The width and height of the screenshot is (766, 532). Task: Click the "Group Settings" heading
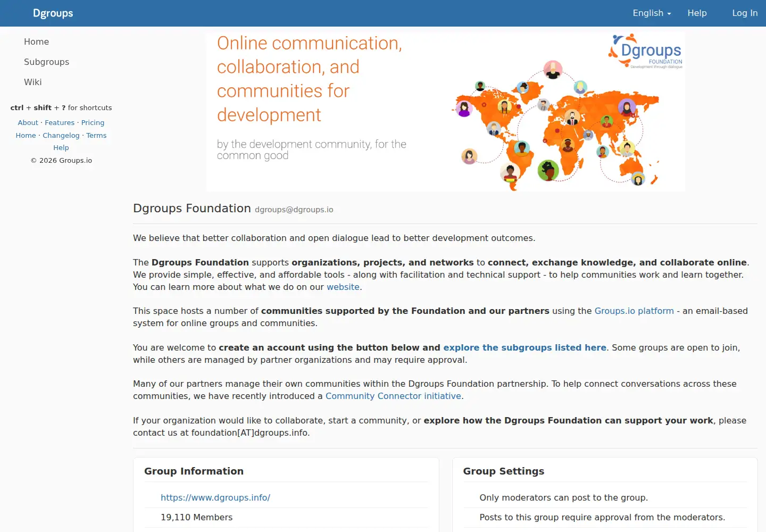tap(504, 471)
